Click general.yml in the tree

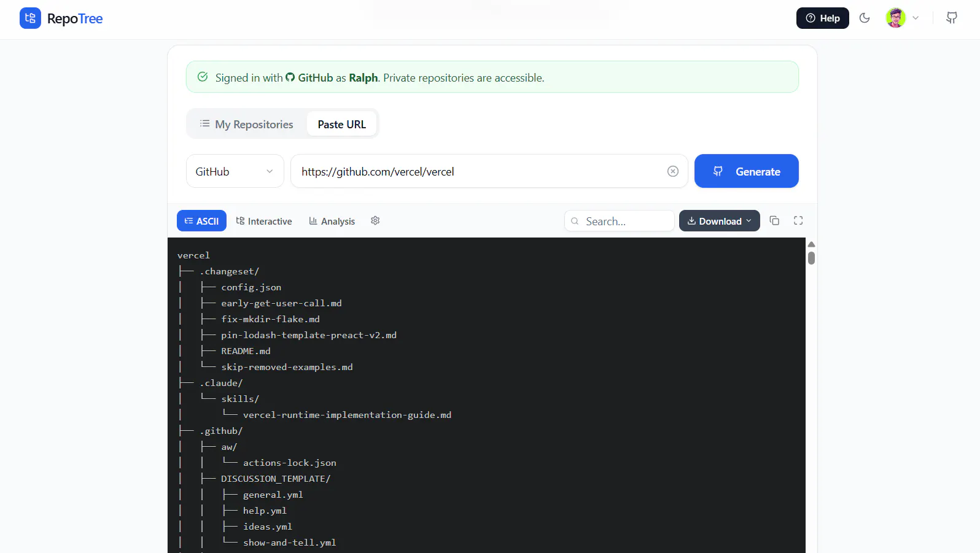click(273, 495)
